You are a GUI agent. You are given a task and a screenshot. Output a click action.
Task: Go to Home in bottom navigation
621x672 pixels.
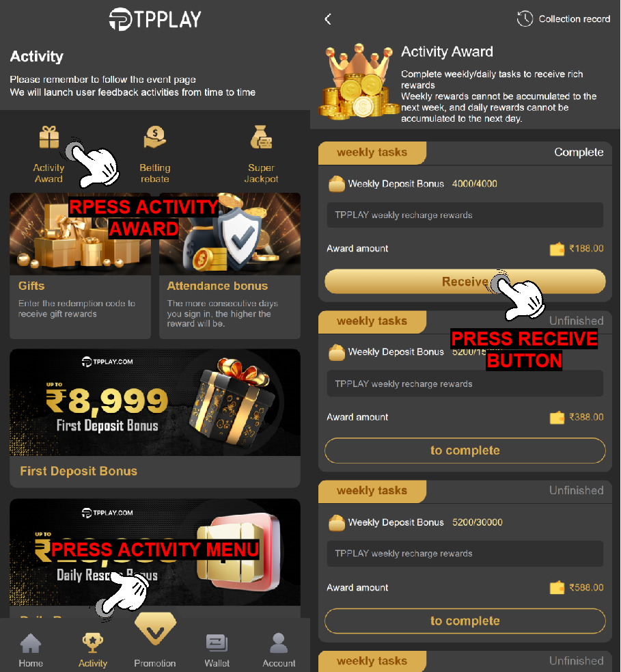(31, 651)
